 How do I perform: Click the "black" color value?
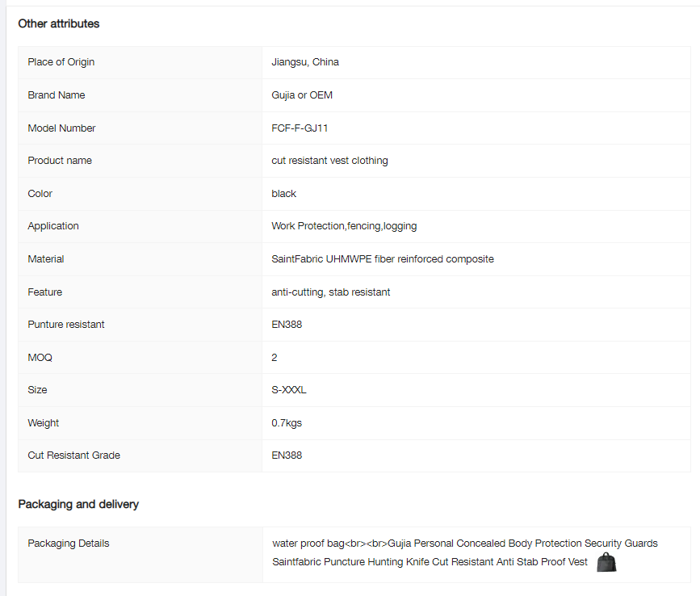(284, 194)
